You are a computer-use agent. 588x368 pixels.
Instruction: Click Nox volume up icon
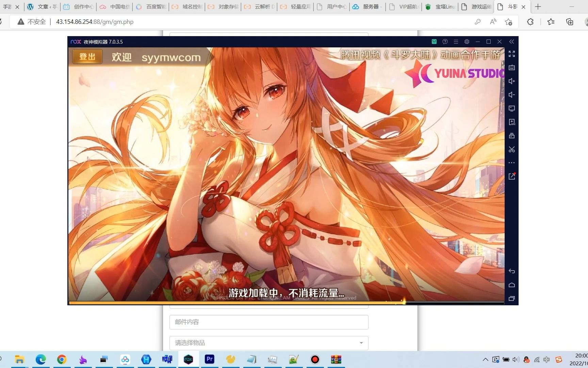511,81
